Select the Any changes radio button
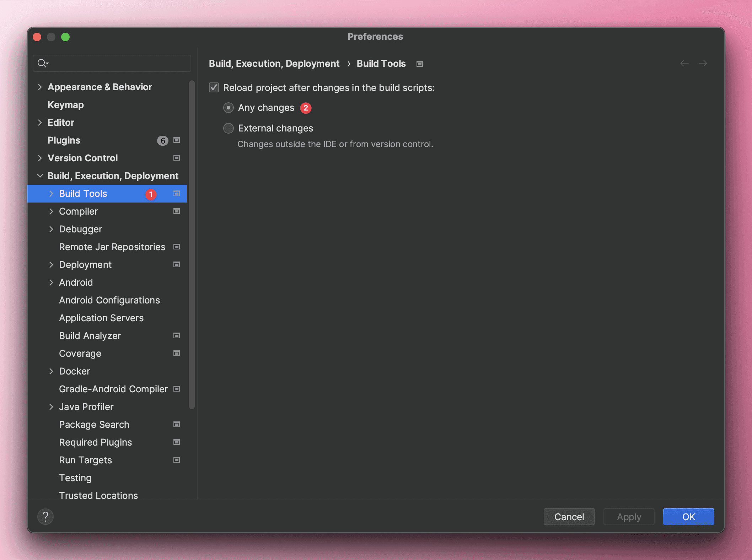 tap(229, 108)
